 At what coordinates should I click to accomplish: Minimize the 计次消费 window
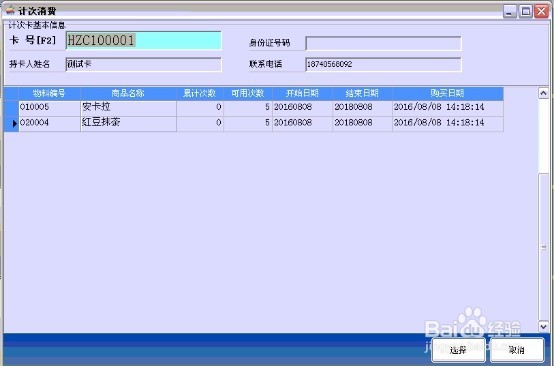pyautogui.click(x=509, y=12)
